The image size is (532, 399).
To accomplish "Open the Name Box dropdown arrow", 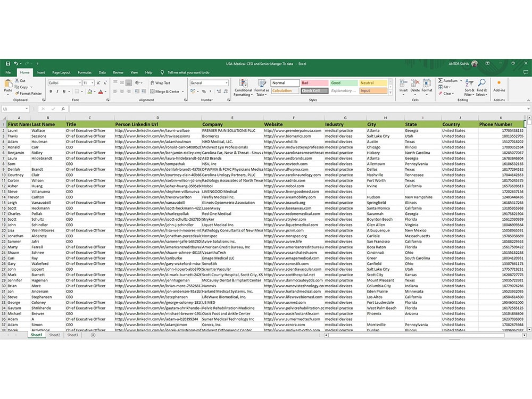I will tap(27, 109).
